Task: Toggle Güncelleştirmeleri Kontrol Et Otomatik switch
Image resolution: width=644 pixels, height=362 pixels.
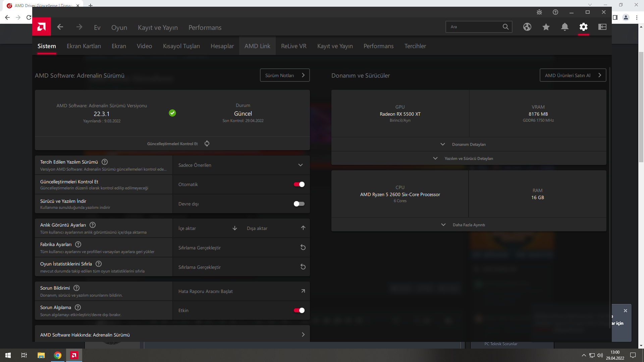Action: [x=299, y=184]
